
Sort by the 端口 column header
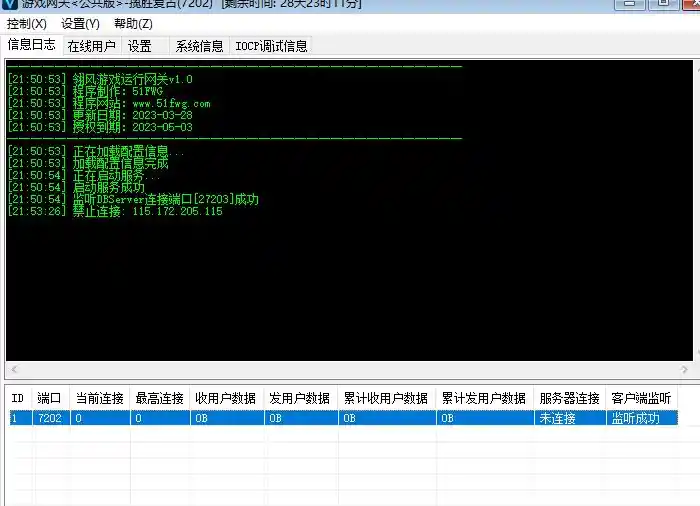pos(49,398)
